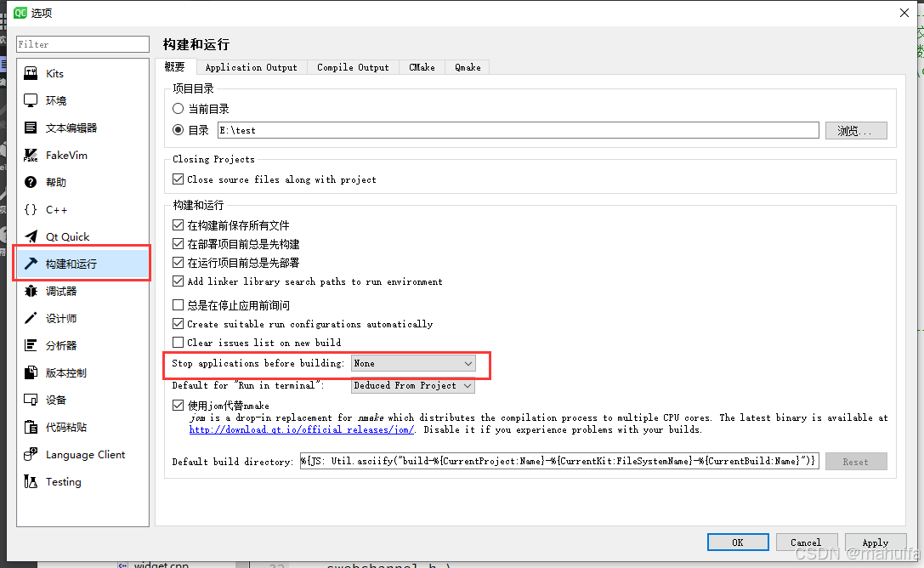Click the Apply button

pos(875,542)
